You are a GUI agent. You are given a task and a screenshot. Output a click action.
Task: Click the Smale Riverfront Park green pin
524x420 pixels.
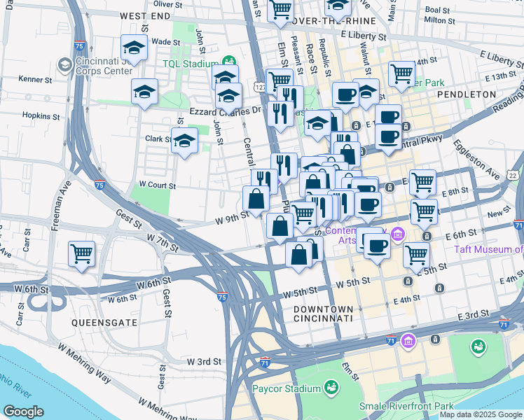click(x=478, y=348)
